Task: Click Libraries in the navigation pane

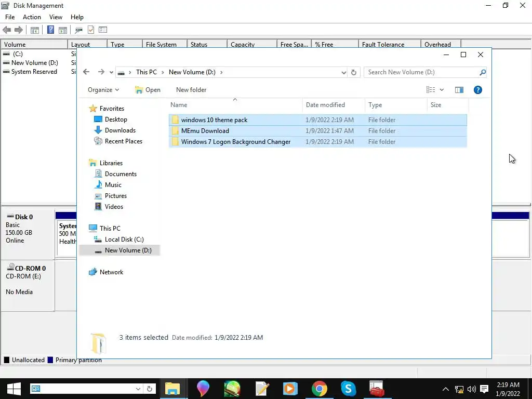Action: point(111,163)
